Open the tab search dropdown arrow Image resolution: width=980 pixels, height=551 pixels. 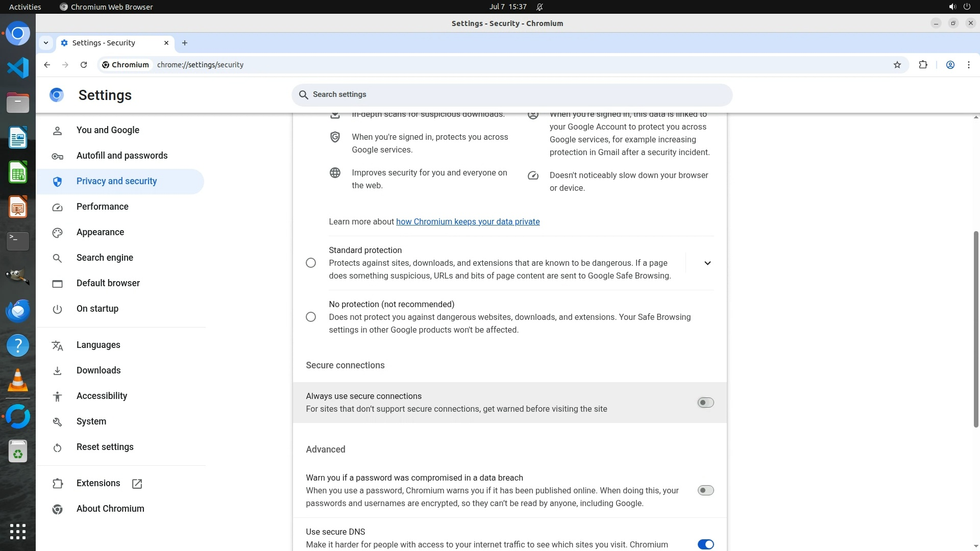pos(46,43)
